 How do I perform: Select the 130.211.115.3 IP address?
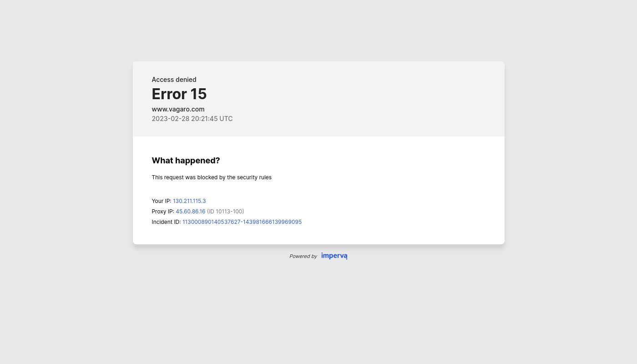(189, 201)
